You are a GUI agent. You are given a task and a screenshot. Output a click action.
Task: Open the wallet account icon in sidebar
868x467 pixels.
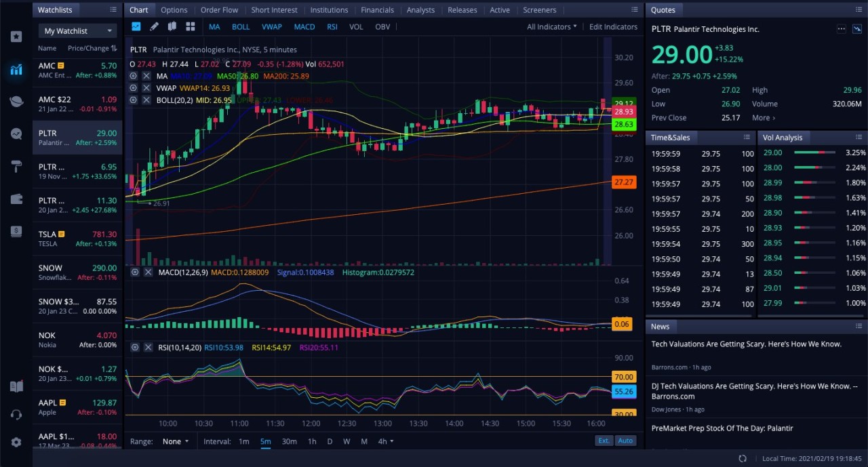point(16,199)
